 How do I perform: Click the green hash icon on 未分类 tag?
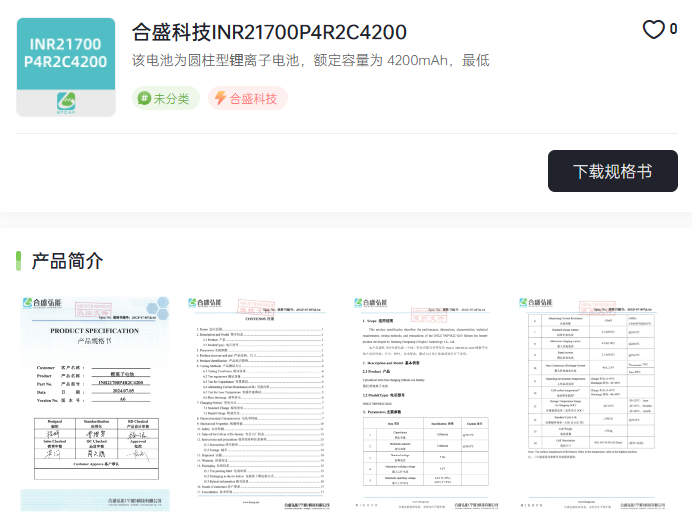click(x=144, y=98)
